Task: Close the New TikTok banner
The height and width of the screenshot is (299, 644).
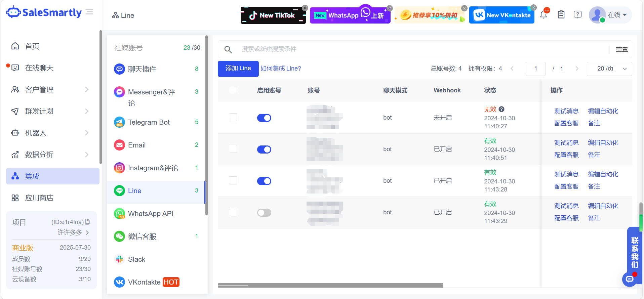Action: coord(305,8)
